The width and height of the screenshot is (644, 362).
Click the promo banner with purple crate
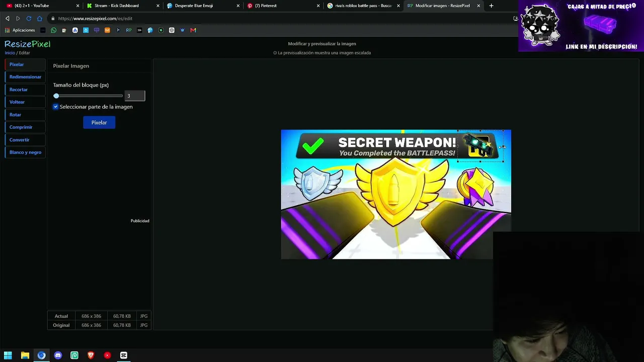(x=581, y=26)
